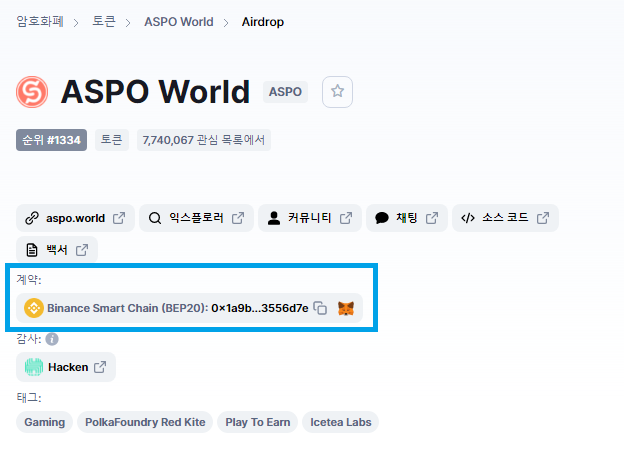Click the 토큰 type badge
The image size is (624, 458).
coord(111,140)
